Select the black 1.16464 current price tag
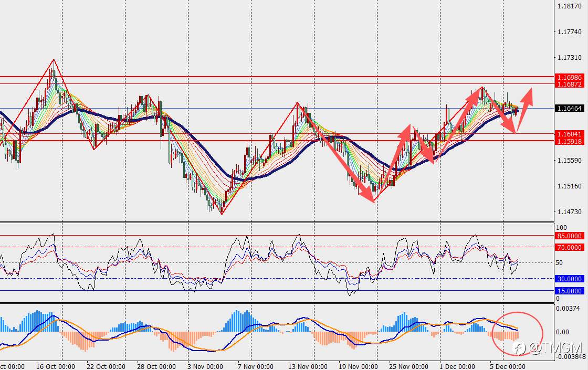This screenshot has height=370, width=588. point(569,108)
